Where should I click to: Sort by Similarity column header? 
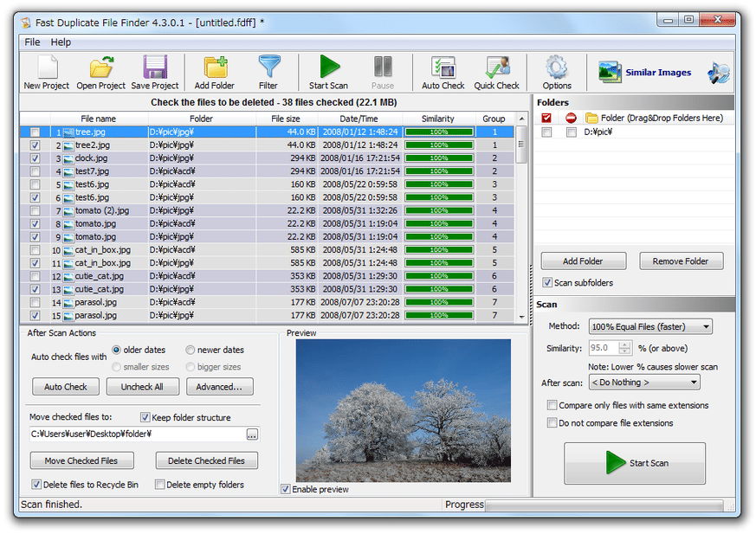(x=438, y=119)
